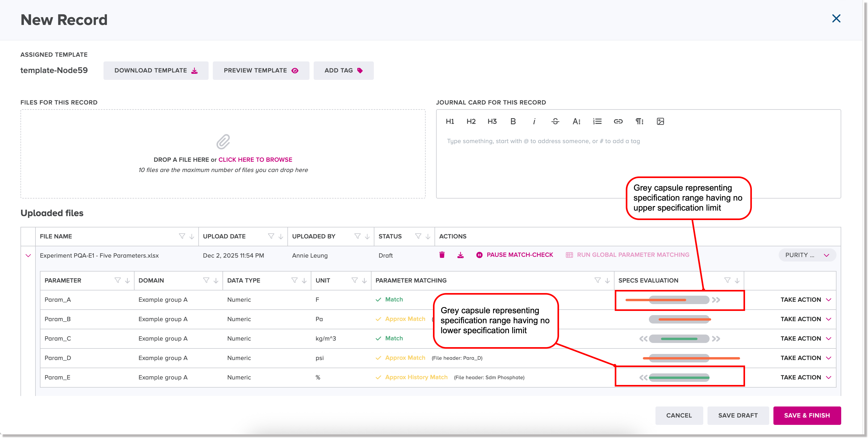The height and width of the screenshot is (438, 868).
Task: Toggle bold formatting in journal editor
Action: pyautogui.click(x=513, y=121)
